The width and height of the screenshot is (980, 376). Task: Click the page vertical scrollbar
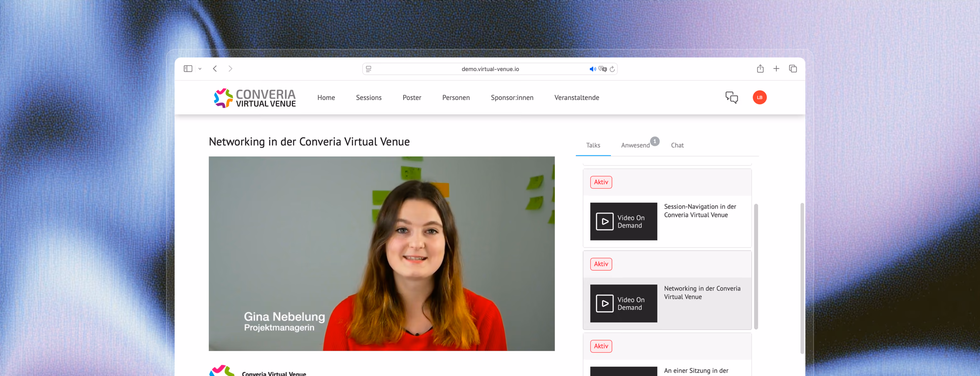[802, 278]
